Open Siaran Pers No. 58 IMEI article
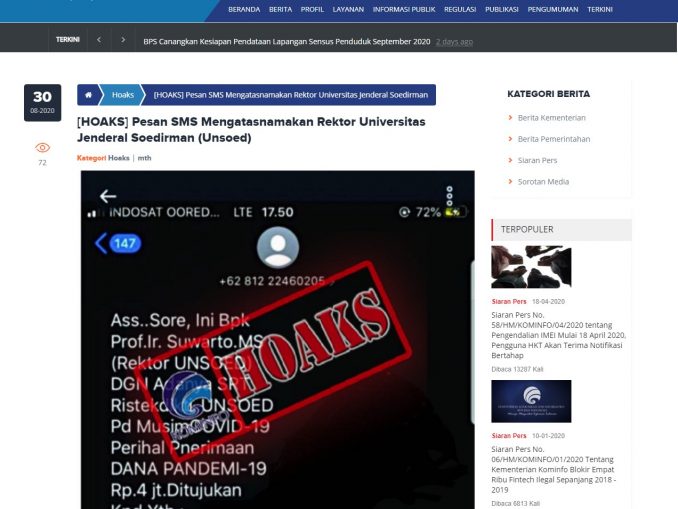Viewport: 678px width, 509px height. (559, 335)
